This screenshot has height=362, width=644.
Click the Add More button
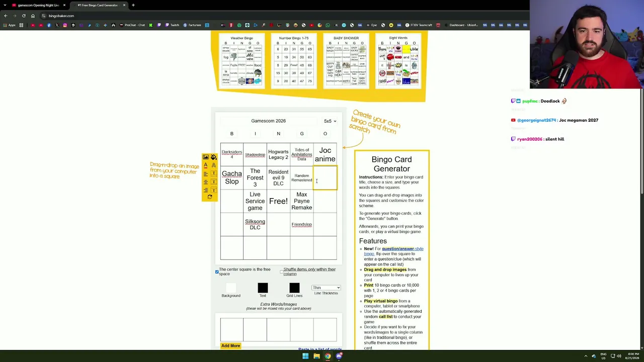(230, 346)
